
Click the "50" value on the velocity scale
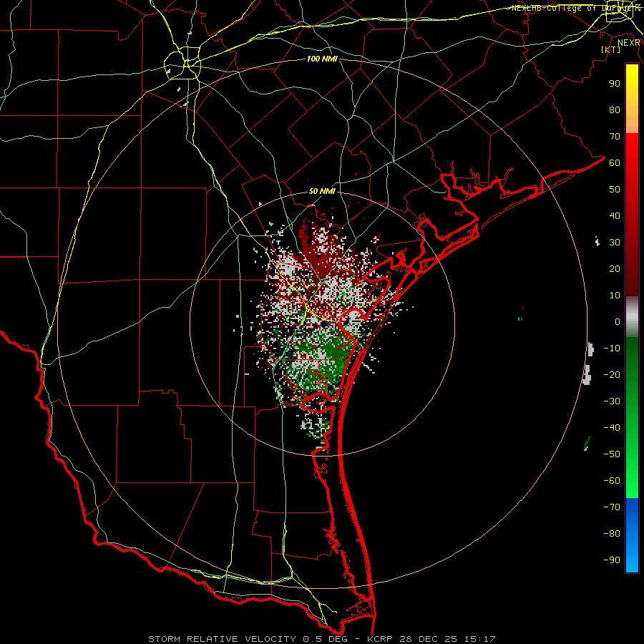tap(615, 190)
